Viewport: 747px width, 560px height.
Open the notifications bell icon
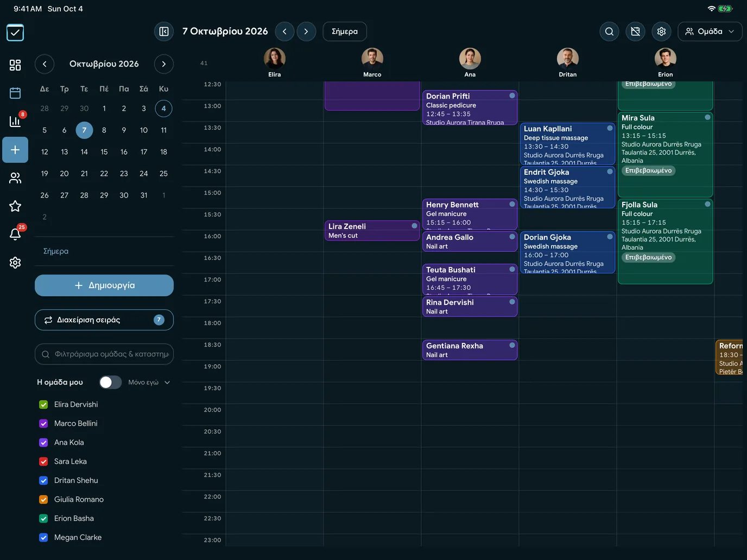pyautogui.click(x=15, y=234)
